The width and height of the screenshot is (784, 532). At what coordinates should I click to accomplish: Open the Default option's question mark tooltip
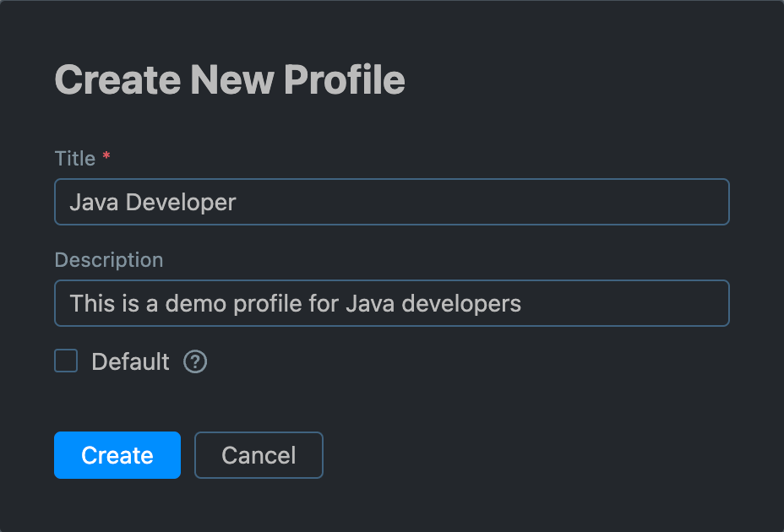tap(195, 361)
